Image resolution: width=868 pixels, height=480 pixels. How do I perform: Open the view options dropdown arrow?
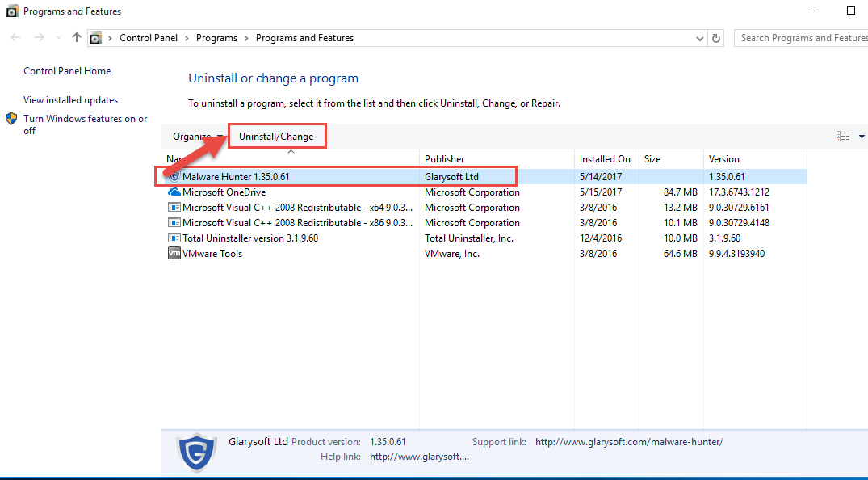pos(862,137)
